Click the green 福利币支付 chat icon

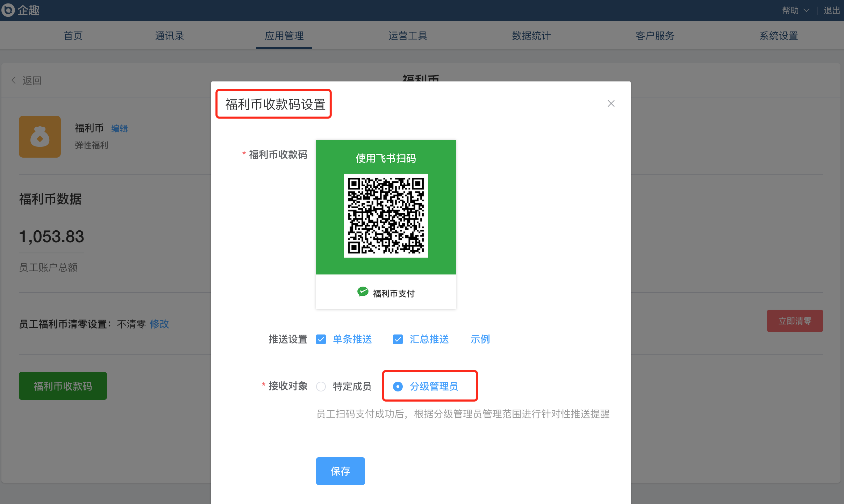tap(363, 292)
